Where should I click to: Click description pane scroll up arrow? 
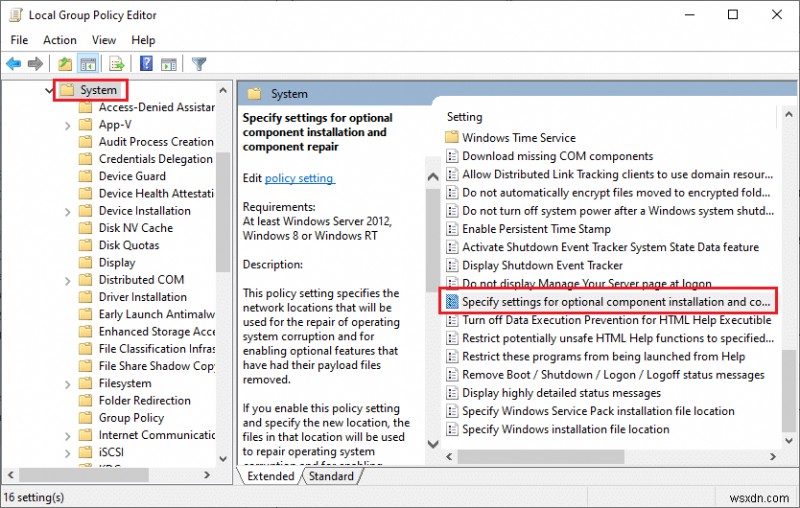[x=433, y=177]
